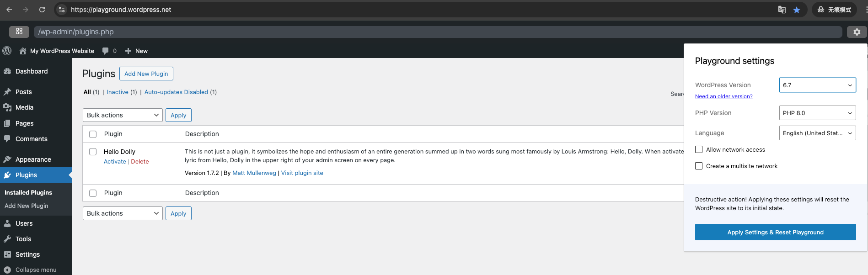Open the top Bulk actions dropdown
868x275 pixels.
tap(123, 115)
